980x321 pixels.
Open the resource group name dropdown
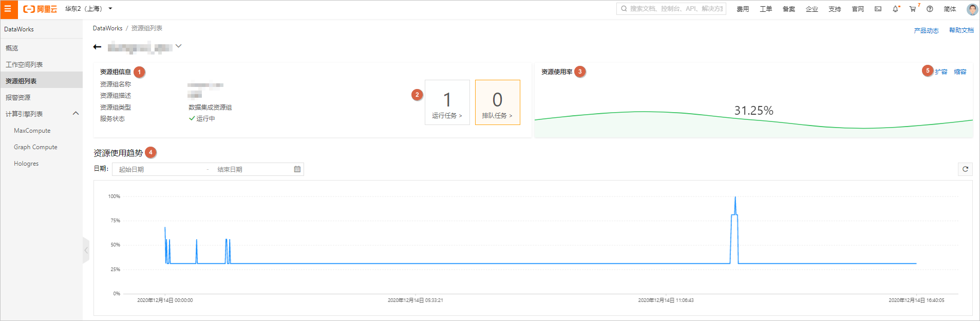pos(178,46)
